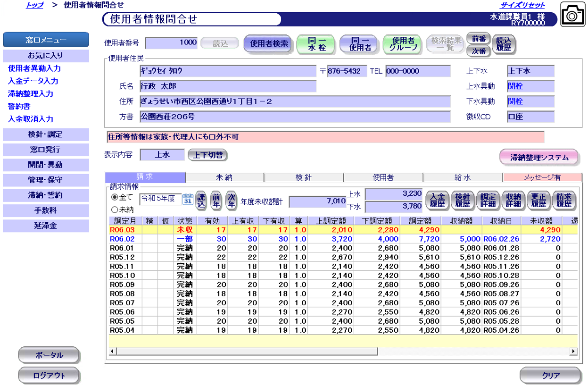Go to トップ breadcrumb link
The image size is (588, 385).
[x=35, y=5]
